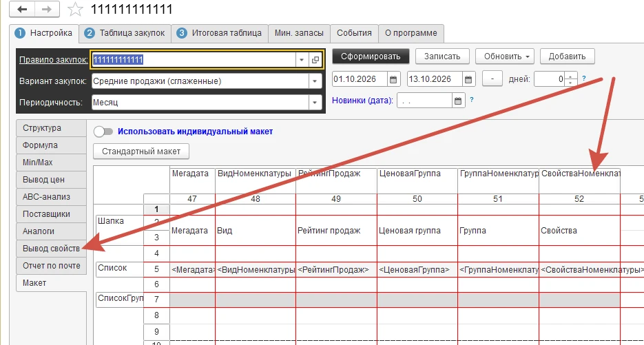Open the События tab

[x=354, y=33]
